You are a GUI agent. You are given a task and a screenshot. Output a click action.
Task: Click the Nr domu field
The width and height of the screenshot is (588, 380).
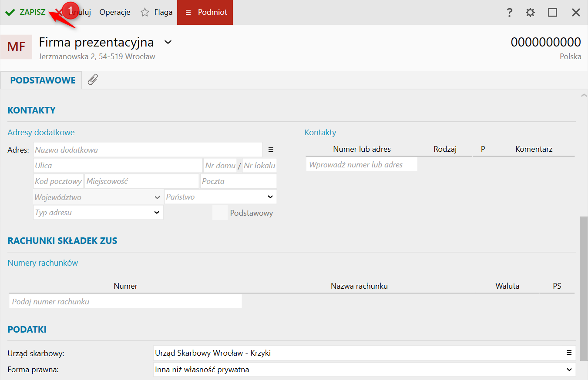220,165
